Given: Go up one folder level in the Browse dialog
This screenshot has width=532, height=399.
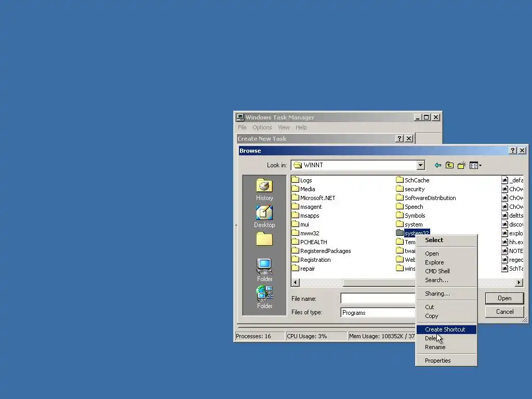Looking at the screenshot, I should pyautogui.click(x=449, y=165).
